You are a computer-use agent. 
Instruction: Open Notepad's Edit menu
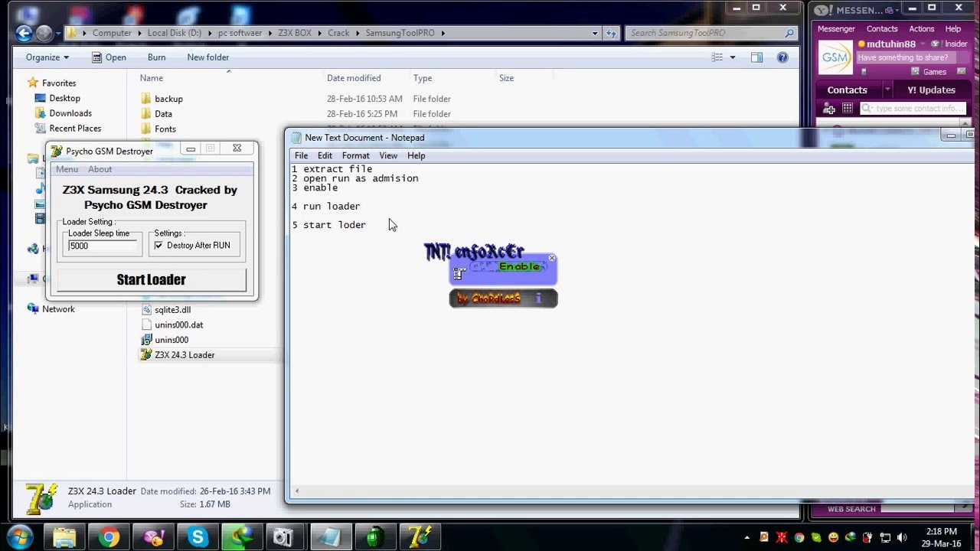click(325, 155)
